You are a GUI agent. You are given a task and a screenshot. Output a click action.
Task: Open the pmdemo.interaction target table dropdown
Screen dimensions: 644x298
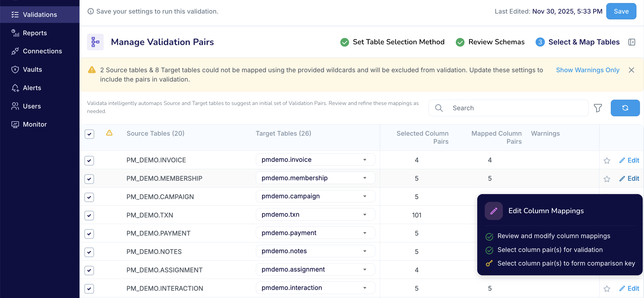(x=365, y=288)
